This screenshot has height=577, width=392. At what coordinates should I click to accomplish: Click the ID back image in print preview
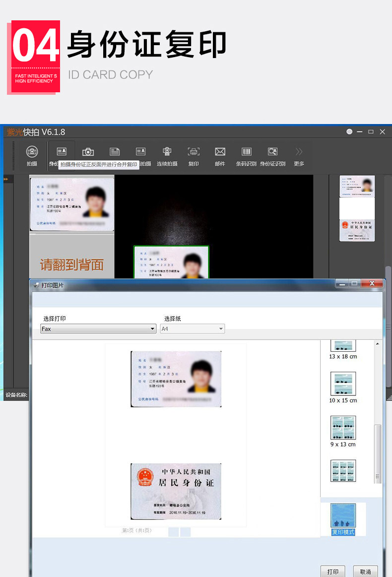(x=176, y=491)
